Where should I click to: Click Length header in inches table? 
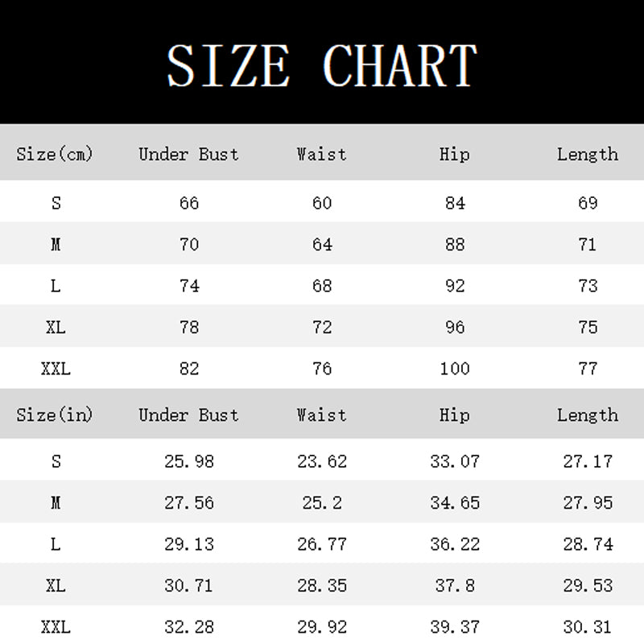click(588, 415)
